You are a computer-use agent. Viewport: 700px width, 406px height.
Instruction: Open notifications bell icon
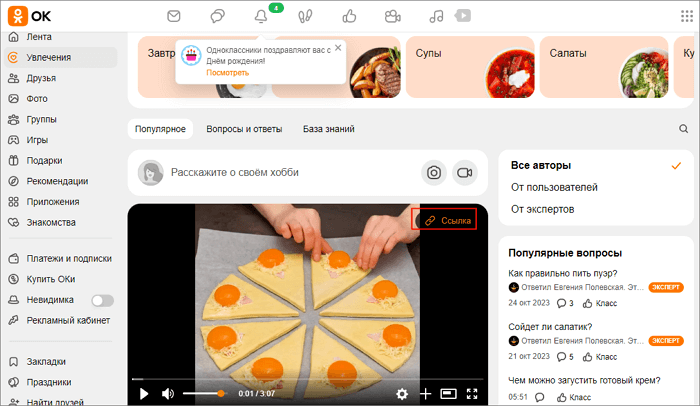click(261, 17)
